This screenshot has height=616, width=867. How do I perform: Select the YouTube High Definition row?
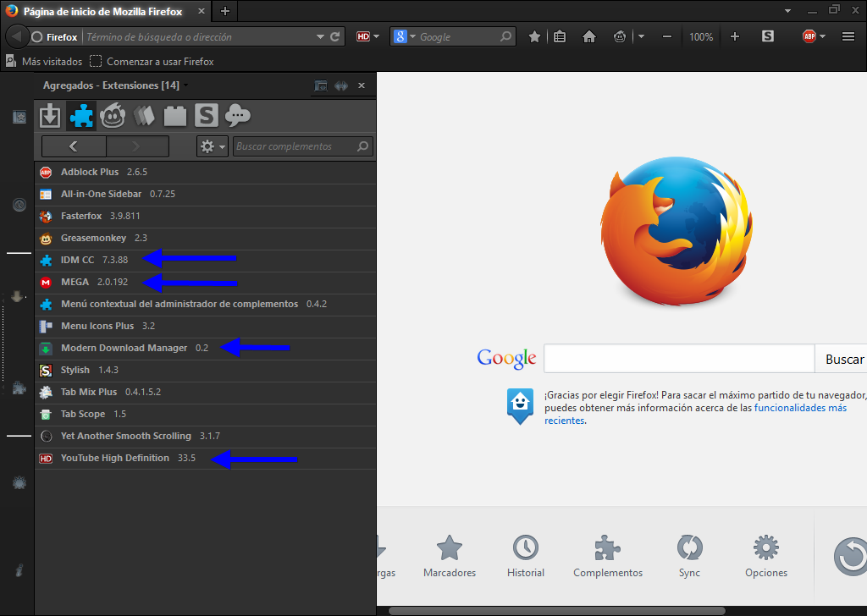(x=205, y=459)
